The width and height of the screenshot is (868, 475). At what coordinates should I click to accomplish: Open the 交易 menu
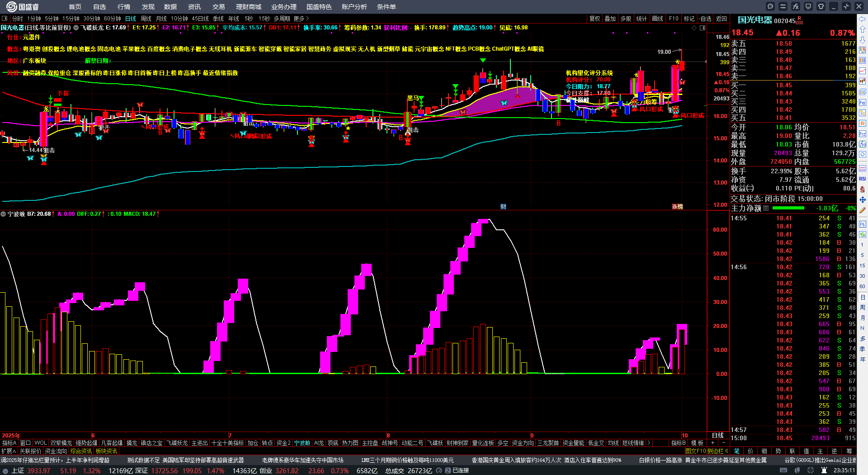218,7
